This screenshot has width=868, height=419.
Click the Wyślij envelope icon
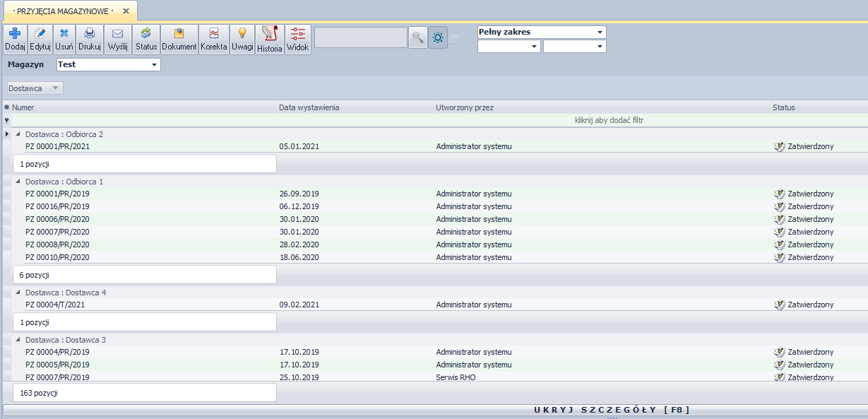(x=118, y=40)
